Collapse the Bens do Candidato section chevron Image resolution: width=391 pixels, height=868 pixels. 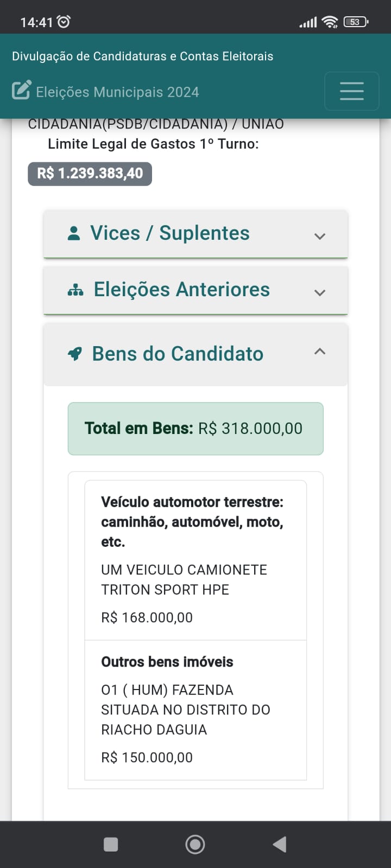320,352
